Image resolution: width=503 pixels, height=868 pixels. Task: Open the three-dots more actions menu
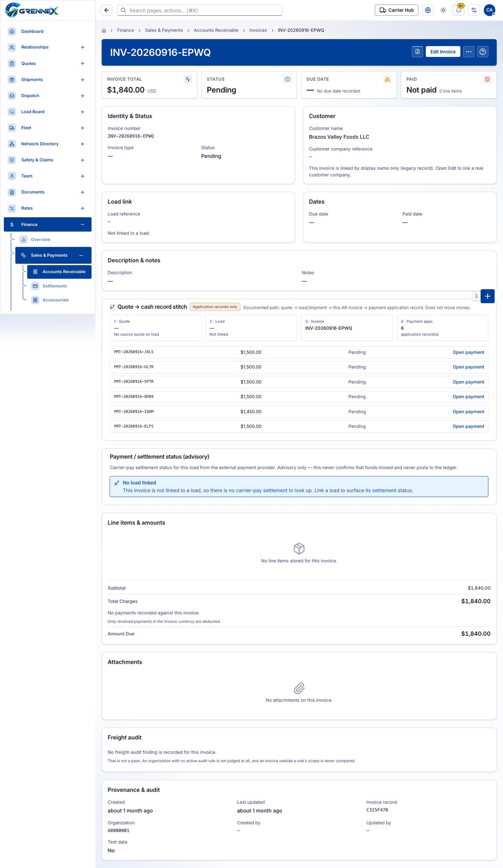[x=468, y=51]
